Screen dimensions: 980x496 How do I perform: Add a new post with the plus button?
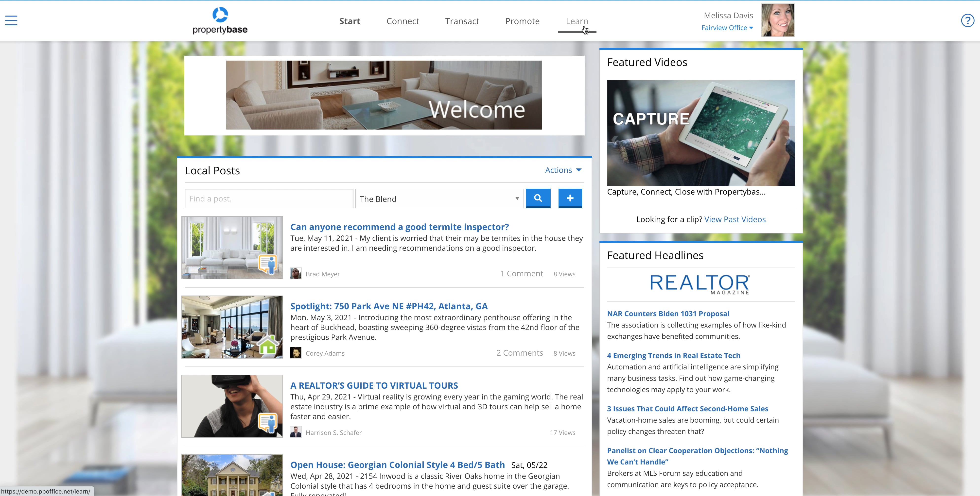(x=570, y=198)
